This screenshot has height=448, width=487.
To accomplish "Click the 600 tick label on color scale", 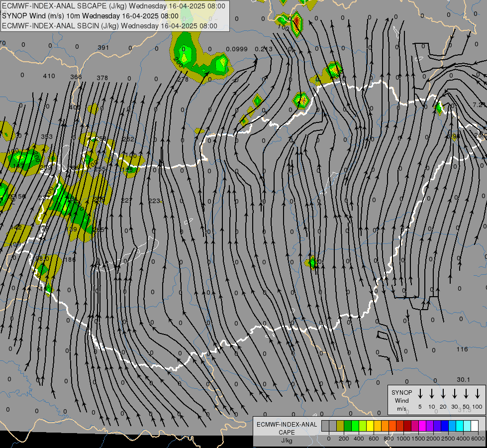I will coord(374,439).
